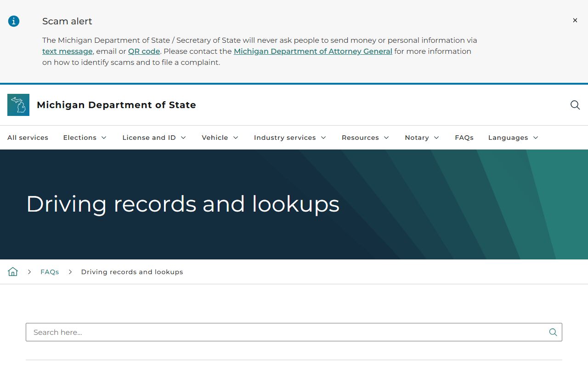This screenshot has height=368, width=588.
Task: Open FAQs in navigation bar
Action: click(464, 138)
